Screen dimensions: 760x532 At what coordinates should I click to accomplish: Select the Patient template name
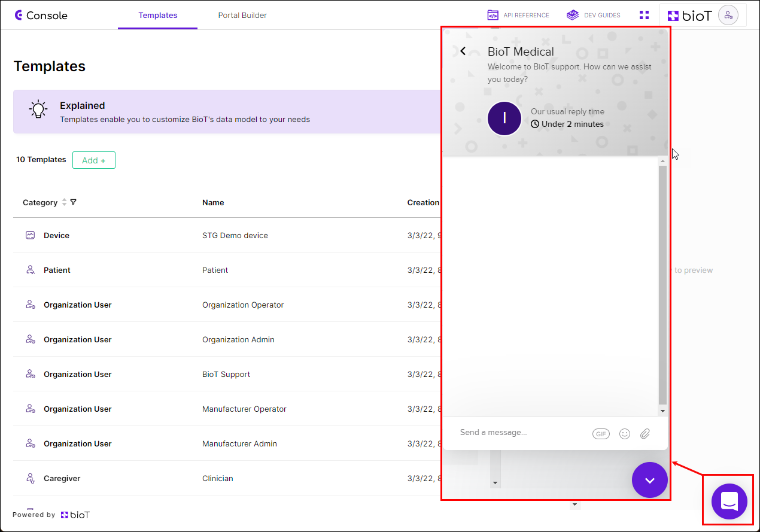click(x=215, y=270)
